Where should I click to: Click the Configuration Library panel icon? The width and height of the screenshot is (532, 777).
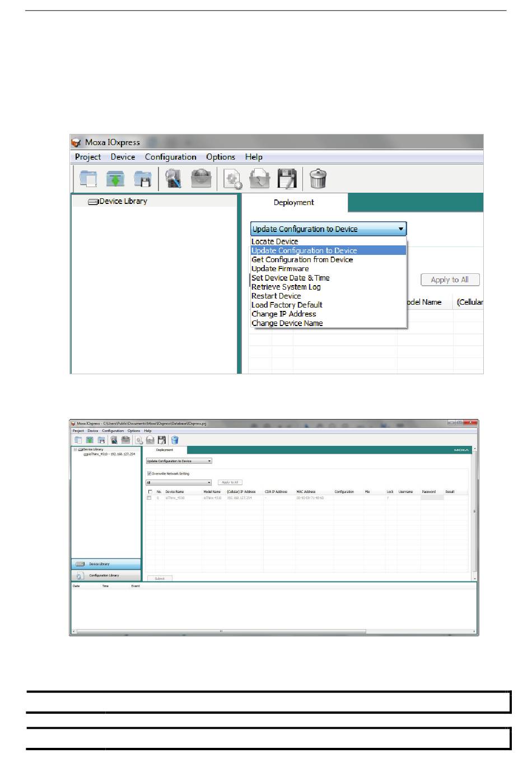click(80, 575)
